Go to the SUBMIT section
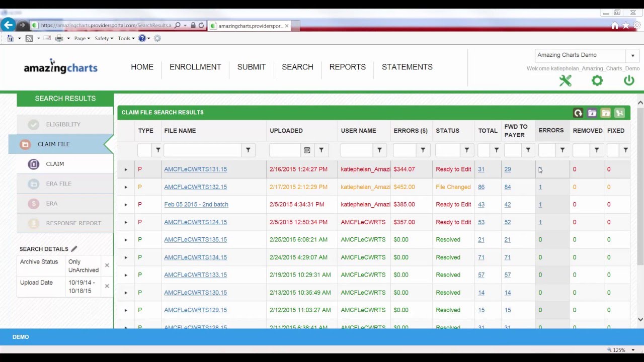The height and width of the screenshot is (362, 644). click(251, 67)
